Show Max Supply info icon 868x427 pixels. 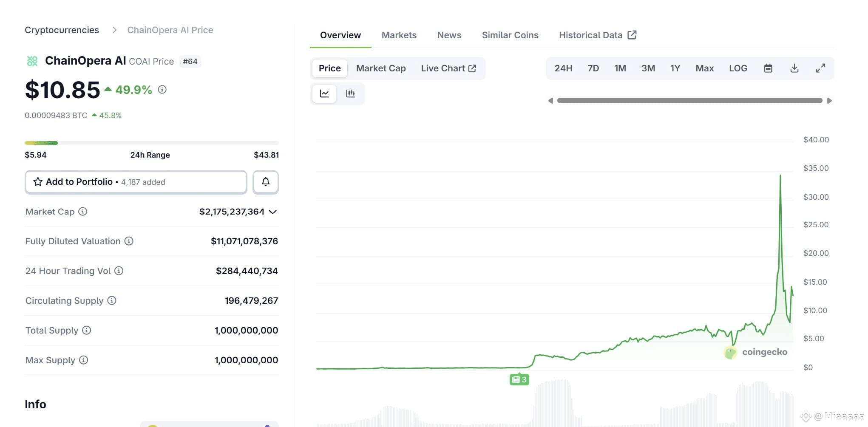(84, 360)
